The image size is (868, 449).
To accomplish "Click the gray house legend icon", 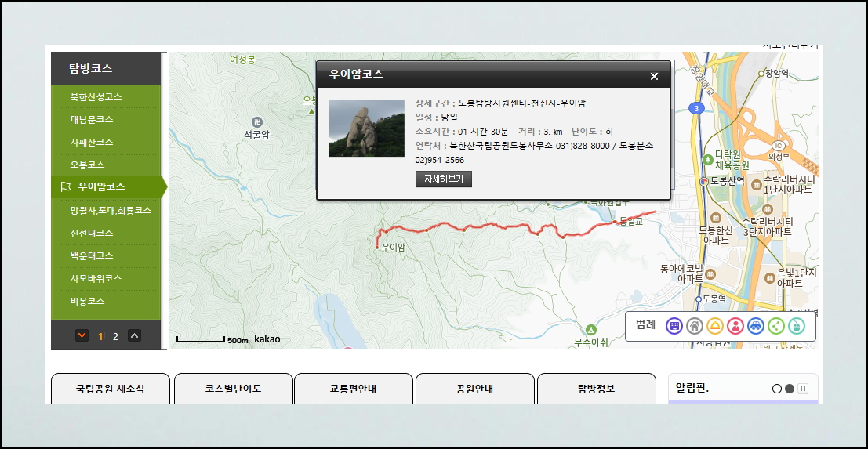I will [694, 326].
